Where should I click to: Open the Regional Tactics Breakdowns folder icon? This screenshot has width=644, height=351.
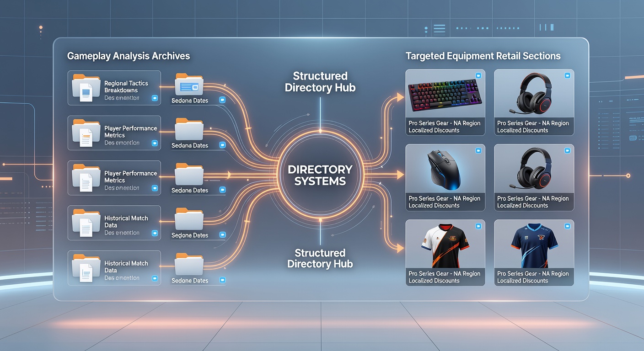point(86,87)
